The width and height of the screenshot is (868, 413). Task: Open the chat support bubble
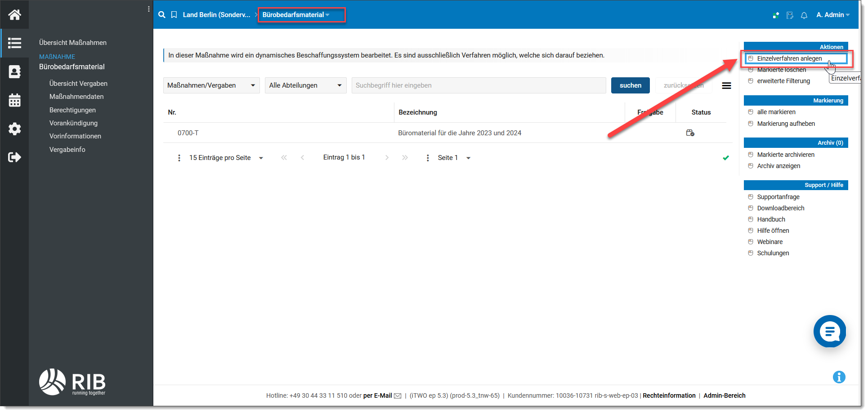pyautogui.click(x=830, y=332)
